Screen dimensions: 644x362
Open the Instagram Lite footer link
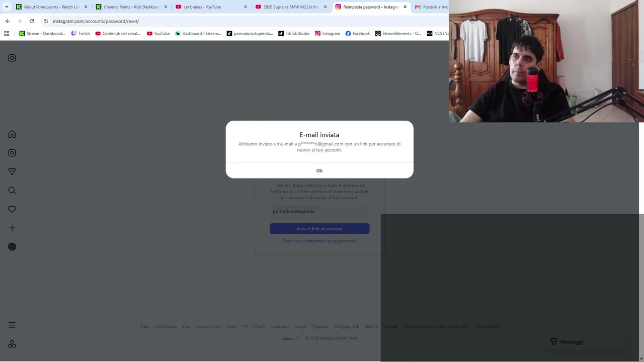[x=346, y=327]
